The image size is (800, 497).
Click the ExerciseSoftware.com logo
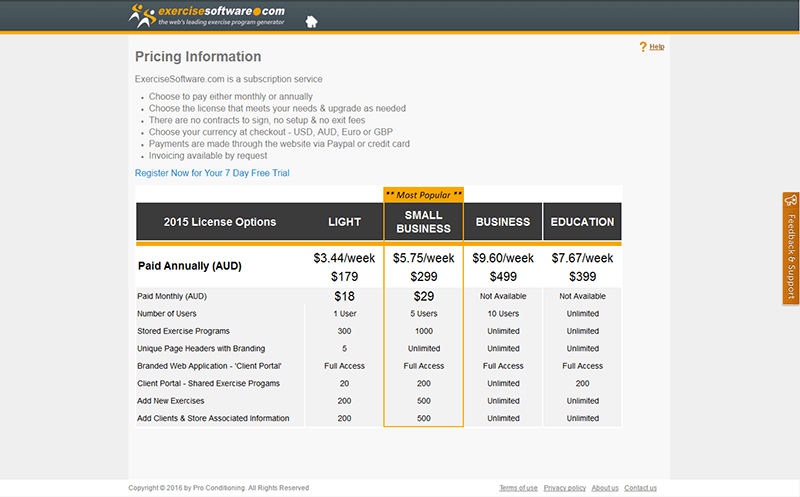click(207, 16)
